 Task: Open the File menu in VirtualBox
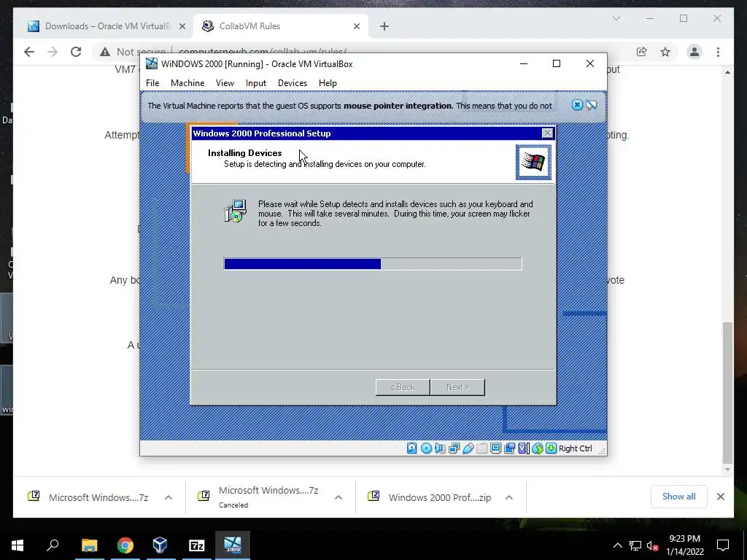coord(152,83)
